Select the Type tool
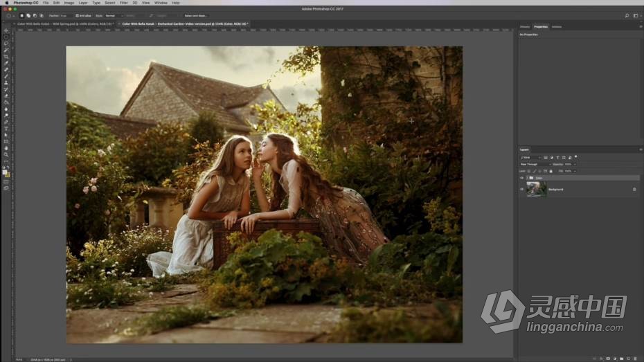The image size is (644, 362). [x=6, y=129]
